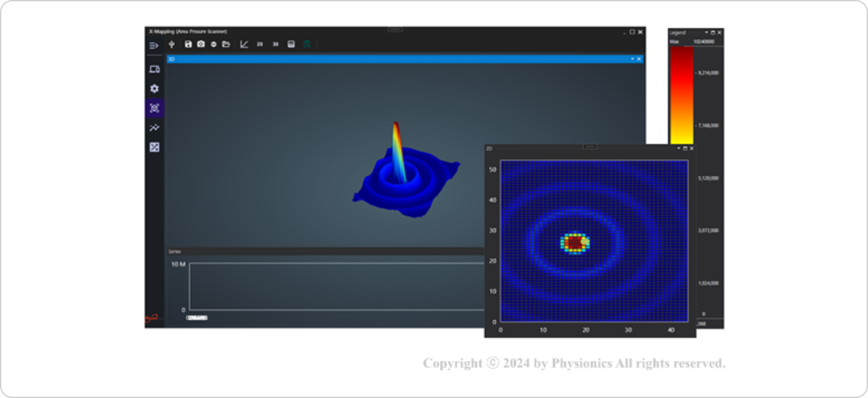Click the '3,072,000' legend value

709,231
